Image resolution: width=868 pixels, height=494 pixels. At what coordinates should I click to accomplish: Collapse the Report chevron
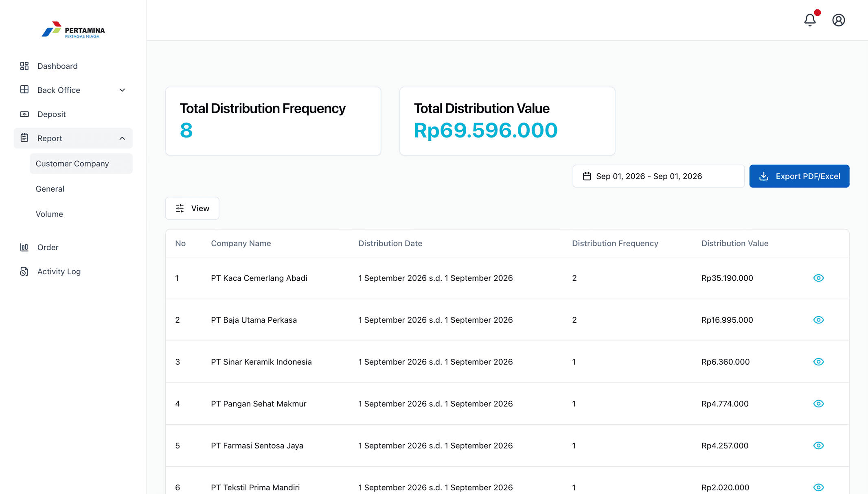click(122, 138)
